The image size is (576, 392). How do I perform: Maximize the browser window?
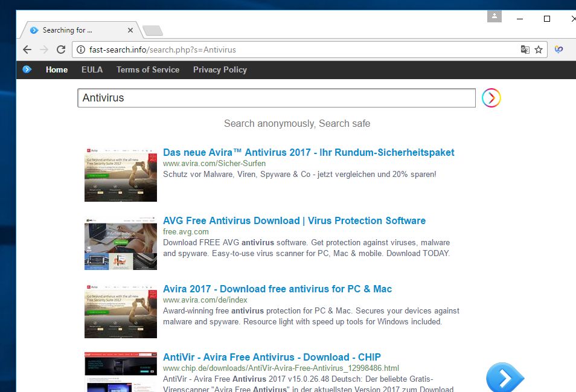click(x=546, y=19)
